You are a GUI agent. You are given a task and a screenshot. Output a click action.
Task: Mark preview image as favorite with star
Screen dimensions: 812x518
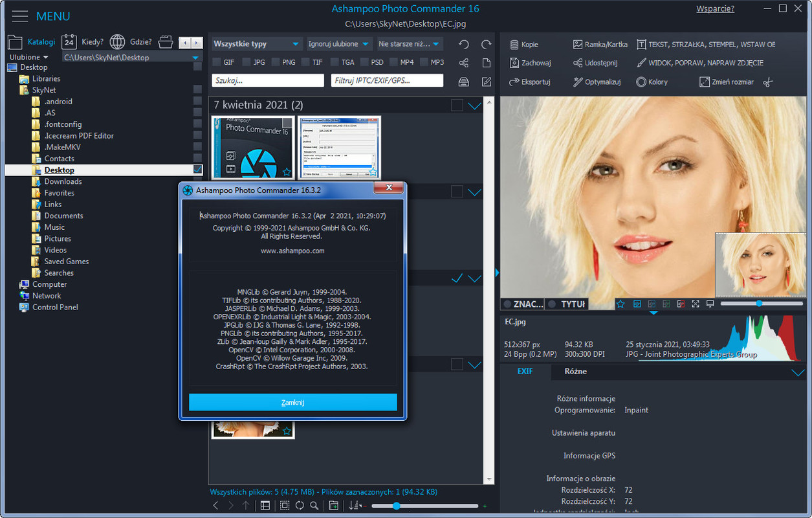[620, 304]
